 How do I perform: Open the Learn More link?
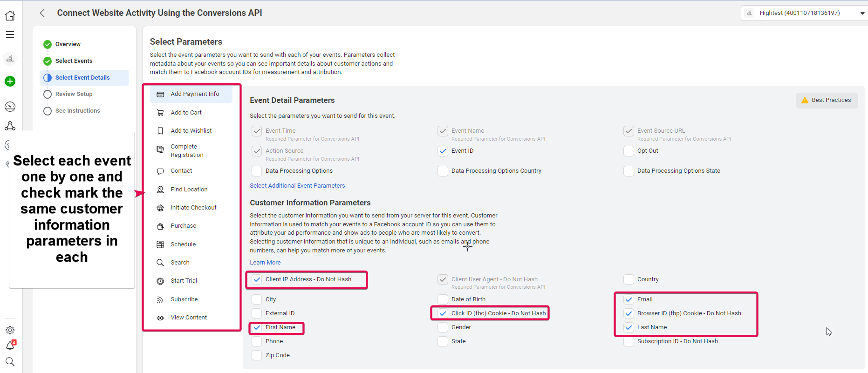point(265,263)
